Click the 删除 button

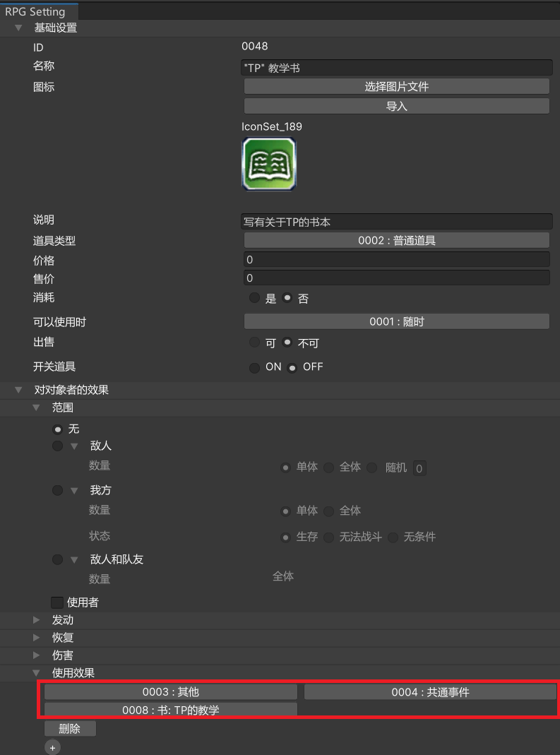[70, 729]
